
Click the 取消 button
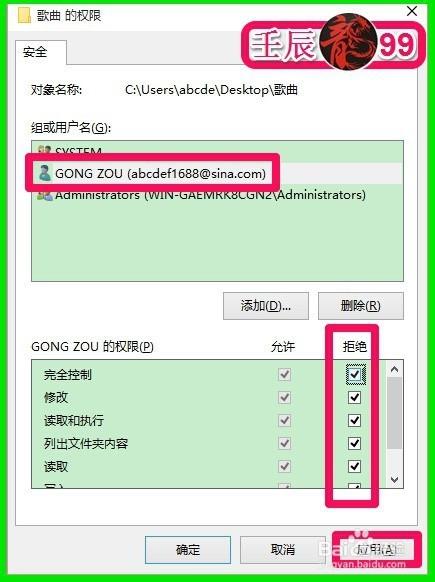[x=283, y=550]
